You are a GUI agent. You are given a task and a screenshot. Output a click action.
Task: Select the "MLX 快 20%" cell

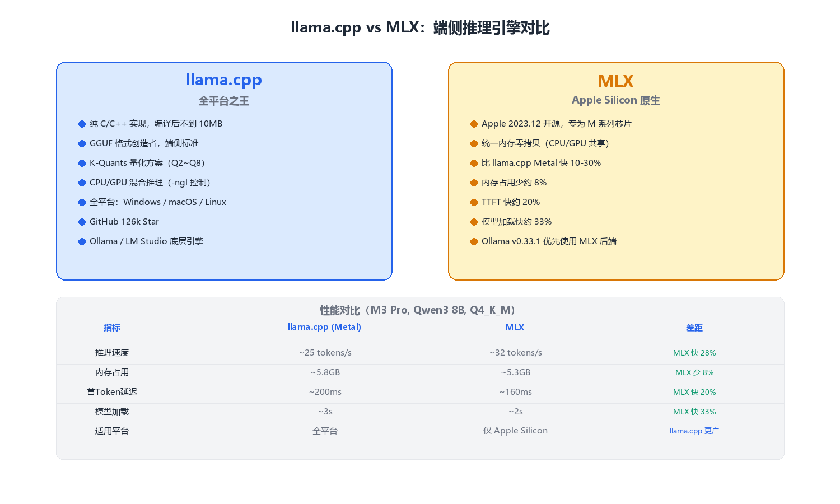694,392
